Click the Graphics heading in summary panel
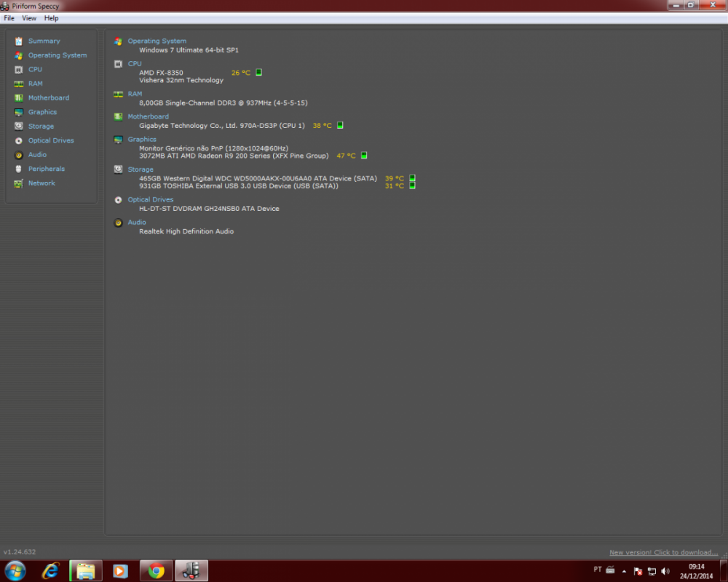The height and width of the screenshot is (582, 728). [x=142, y=139]
